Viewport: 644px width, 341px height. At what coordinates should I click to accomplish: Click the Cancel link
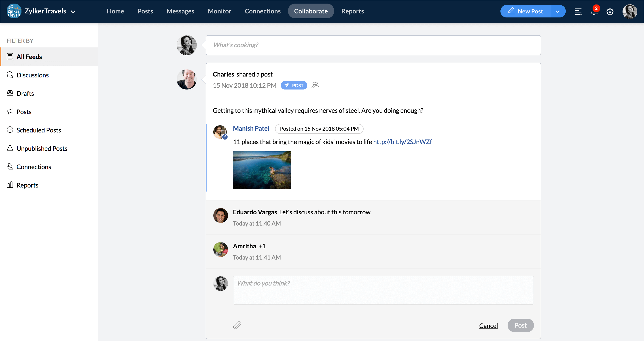[x=488, y=326]
